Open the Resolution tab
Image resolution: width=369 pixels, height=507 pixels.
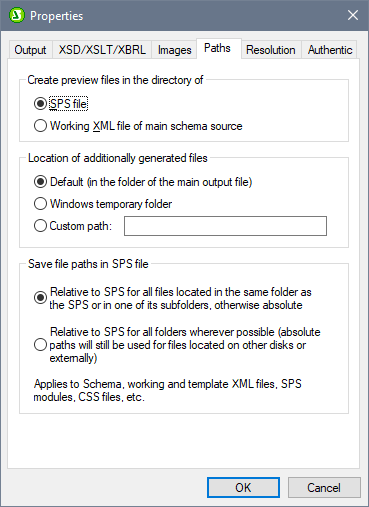point(271,50)
